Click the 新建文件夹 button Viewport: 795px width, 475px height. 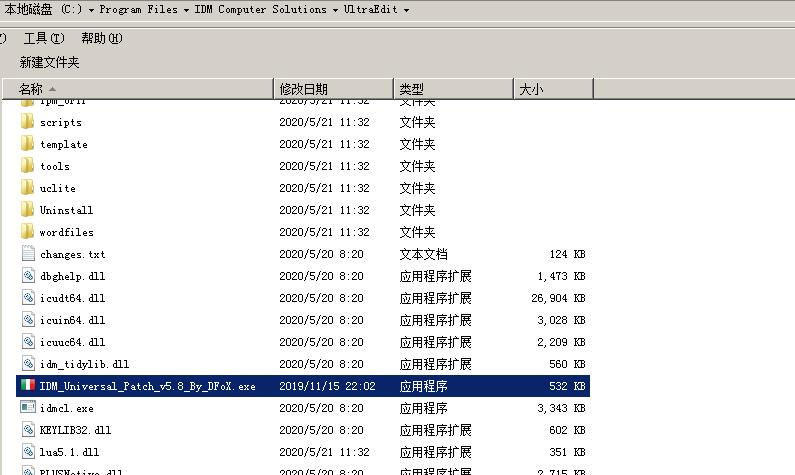tap(49, 62)
